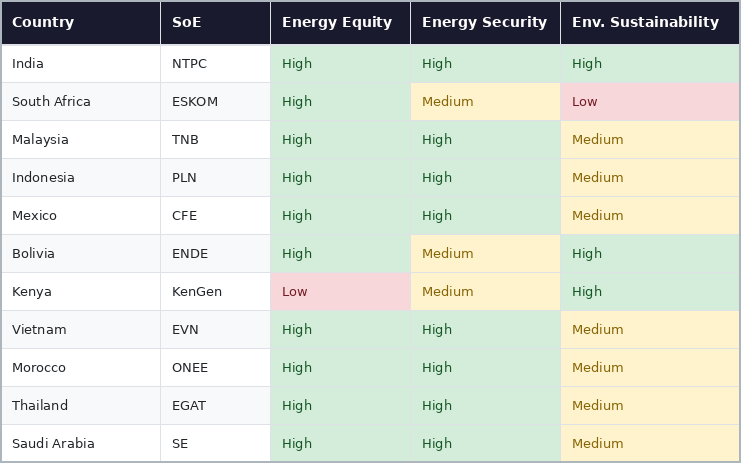Select the Malaysia cell
741x463 pixels.
click(x=81, y=140)
